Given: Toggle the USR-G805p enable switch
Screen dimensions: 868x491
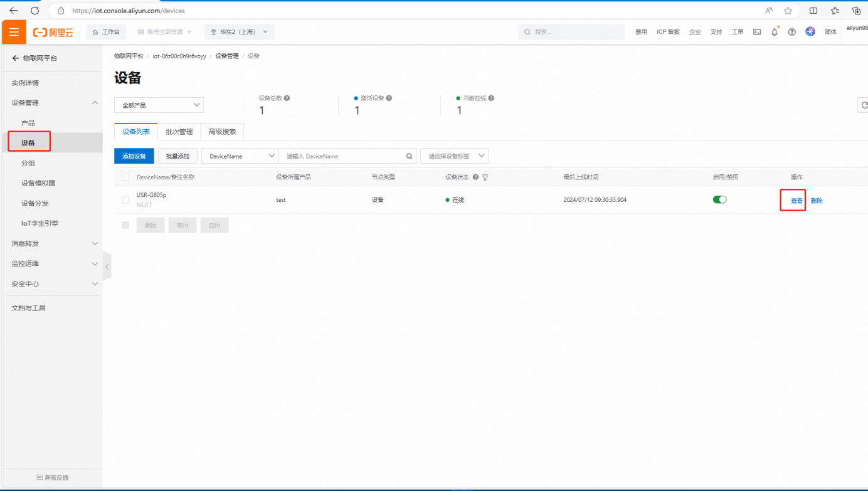Looking at the screenshot, I should pos(719,200).
